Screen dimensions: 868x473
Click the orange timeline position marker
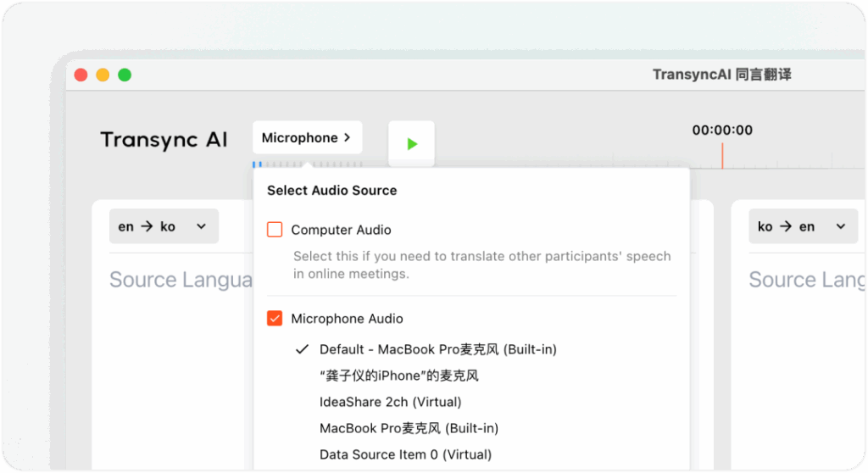click(722, 156)
